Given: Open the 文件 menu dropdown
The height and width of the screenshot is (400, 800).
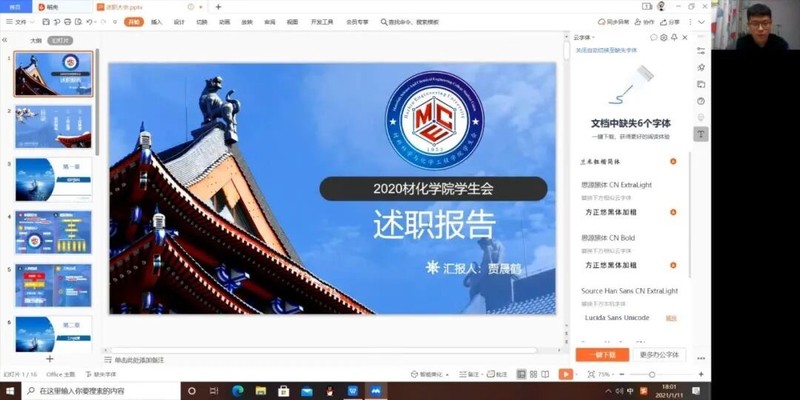Looking at the screenshot, I should click(x=20, y=21).
